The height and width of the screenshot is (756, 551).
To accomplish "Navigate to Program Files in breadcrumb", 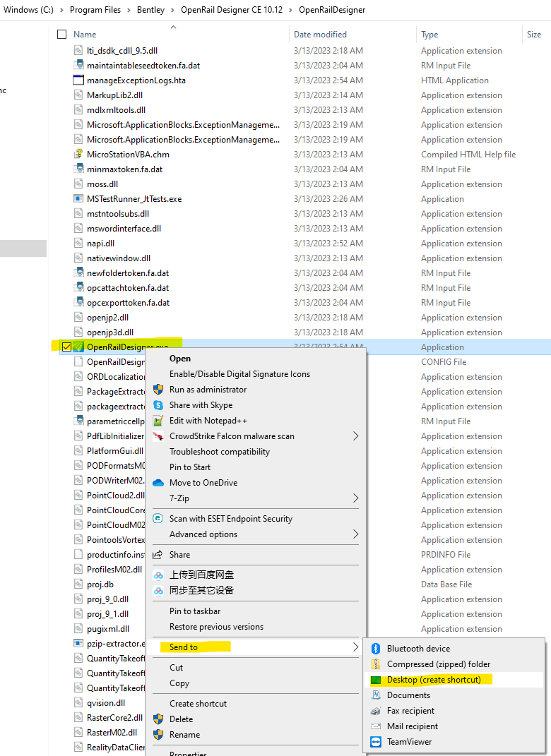I will 95,10.
